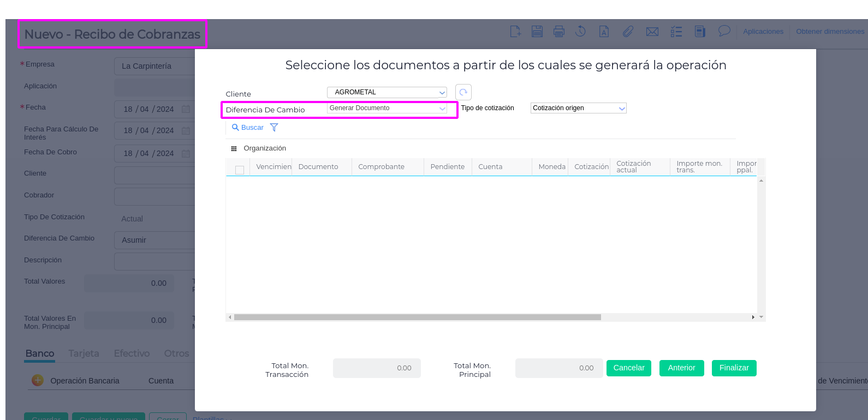The image size is (868, 420).
Task: Click the refresh icon next to Cliente
Action: [463, 92]
